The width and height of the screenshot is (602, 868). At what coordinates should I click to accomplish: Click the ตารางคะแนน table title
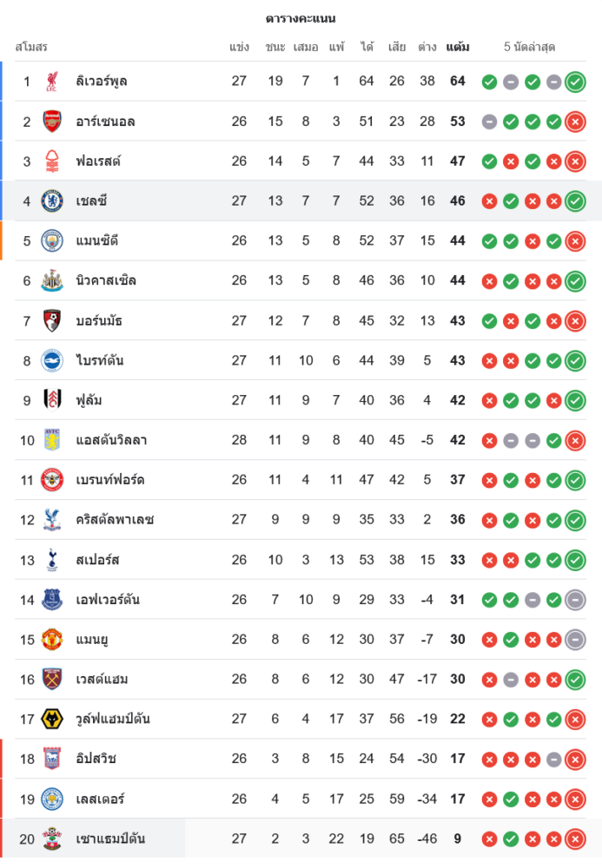[x=301, y=18]
